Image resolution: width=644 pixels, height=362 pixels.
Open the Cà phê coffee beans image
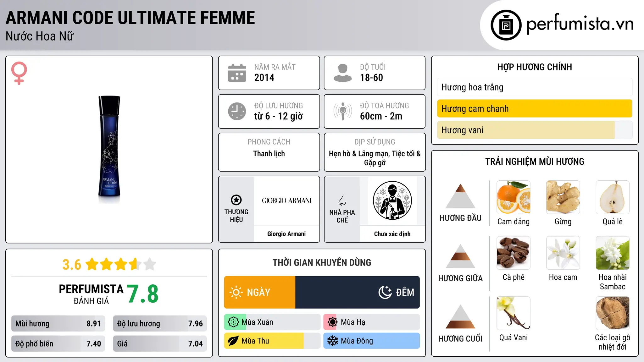(x=514, y=253)
